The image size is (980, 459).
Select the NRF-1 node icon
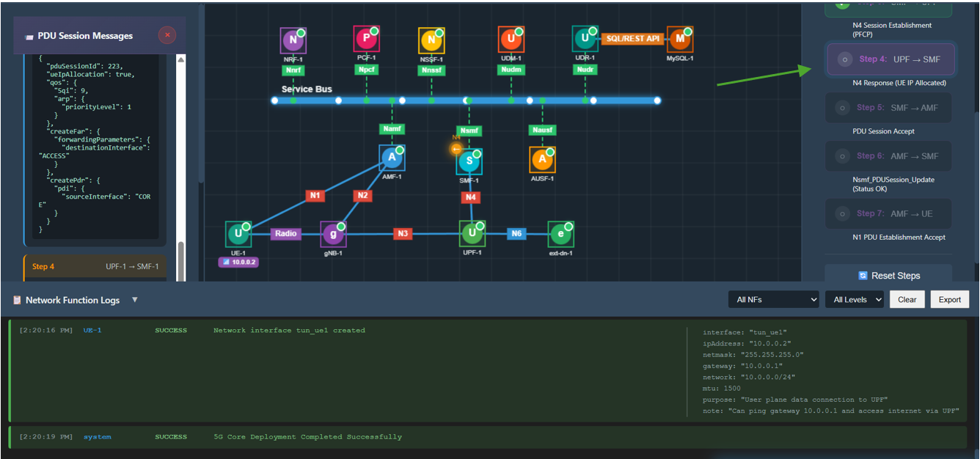click(x=293, y=40)
